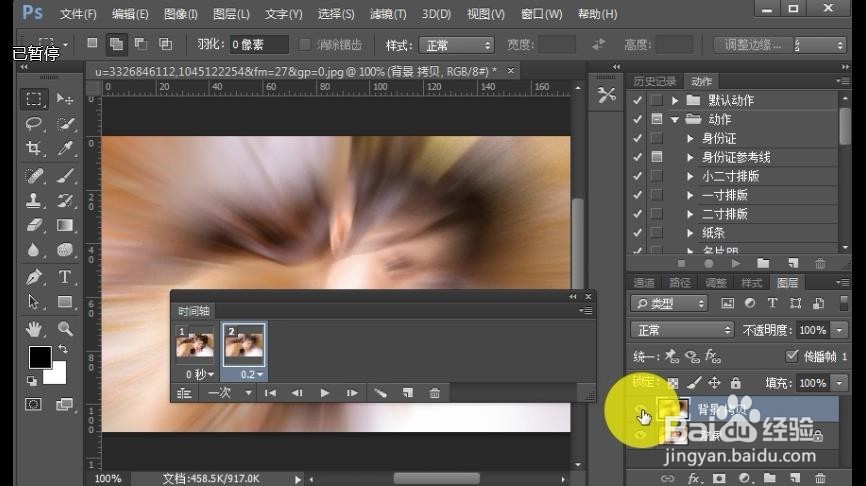
Task: Toggle checkmark for 一寸排版 action
Action: [637, 195]
